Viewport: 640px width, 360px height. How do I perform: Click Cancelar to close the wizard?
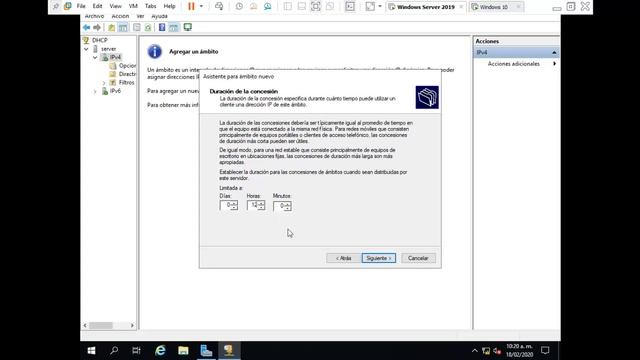tap(418, 258)
